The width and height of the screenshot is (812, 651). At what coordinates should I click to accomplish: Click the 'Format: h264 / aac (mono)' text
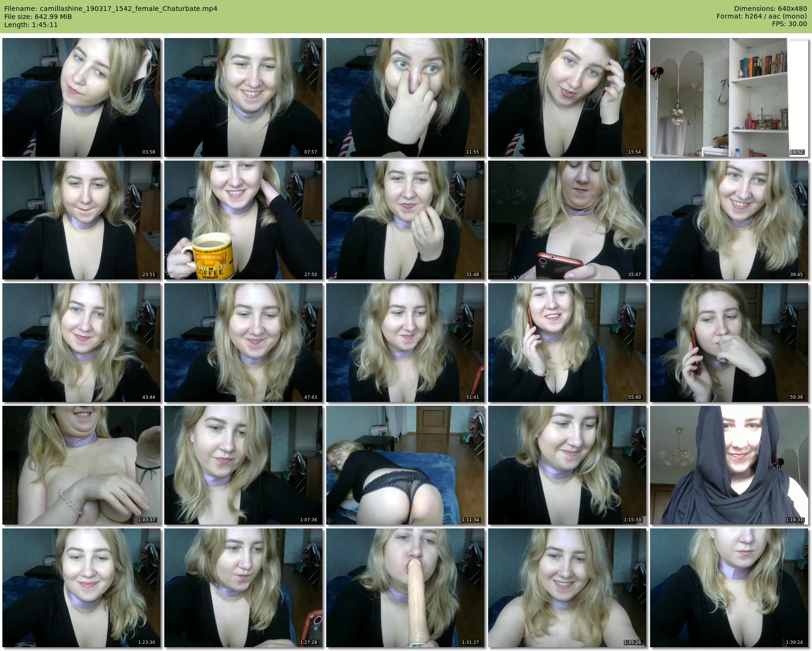coord(762,17)
